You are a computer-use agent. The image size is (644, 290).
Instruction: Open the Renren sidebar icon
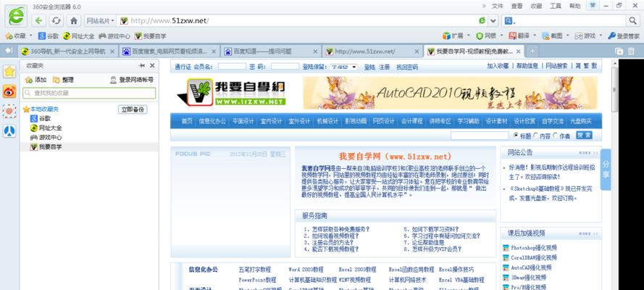[9, 131]
